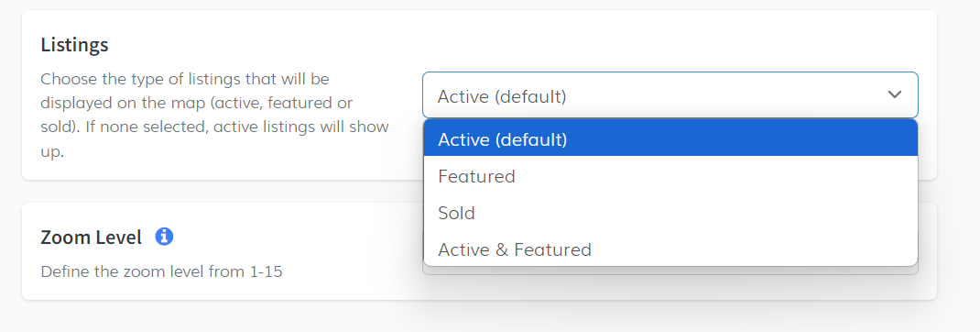Click the Zoom Level section heading
This screenshot has width=980, height=332.
coord(92,238)
